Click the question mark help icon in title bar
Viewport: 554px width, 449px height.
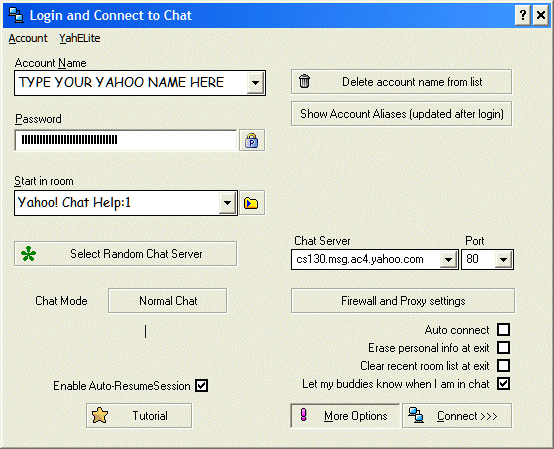pos(523,15)
